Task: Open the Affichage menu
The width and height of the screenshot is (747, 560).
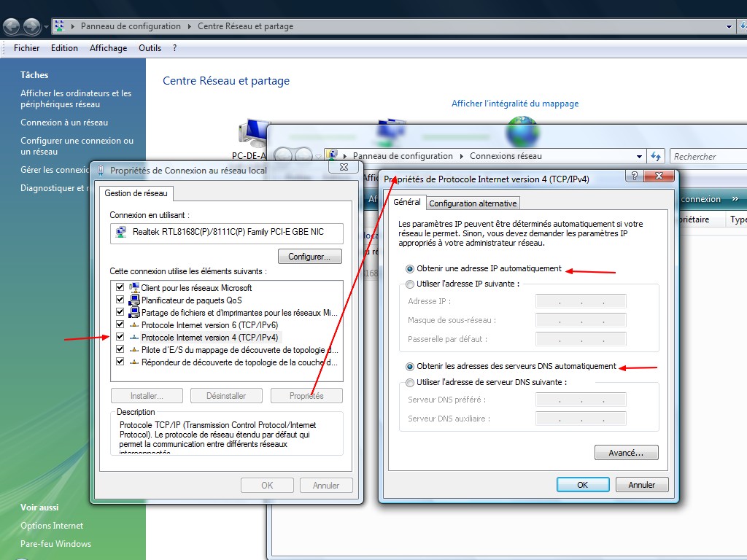Action: coord(108,48)
